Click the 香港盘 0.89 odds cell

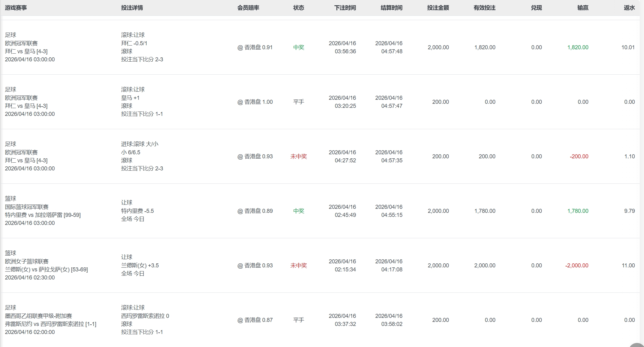(255, 211)
